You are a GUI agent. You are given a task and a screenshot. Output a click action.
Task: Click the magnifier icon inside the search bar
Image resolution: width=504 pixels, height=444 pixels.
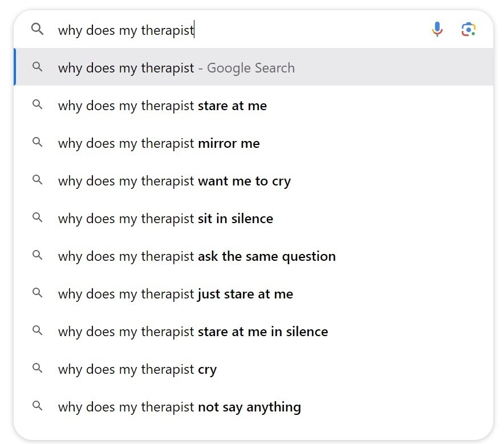(37, 30)
